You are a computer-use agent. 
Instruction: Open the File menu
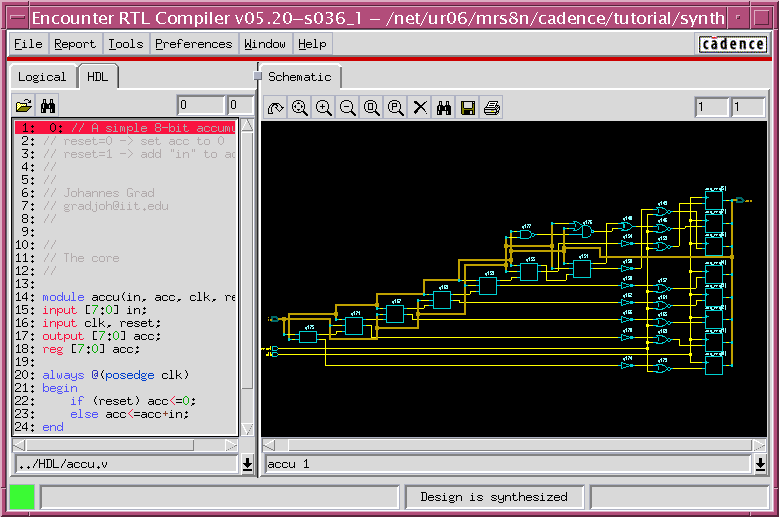pyautogui.click(x=28, y=44)
